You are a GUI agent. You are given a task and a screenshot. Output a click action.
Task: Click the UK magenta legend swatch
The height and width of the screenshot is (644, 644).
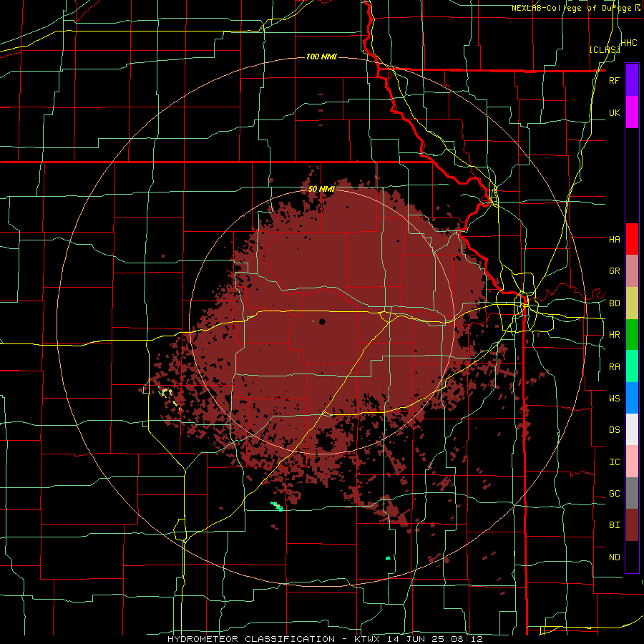coord(632,112)
